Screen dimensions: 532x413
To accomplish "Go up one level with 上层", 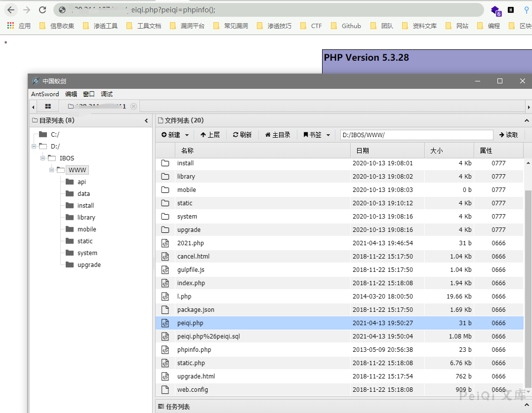I will coord(210,135).
